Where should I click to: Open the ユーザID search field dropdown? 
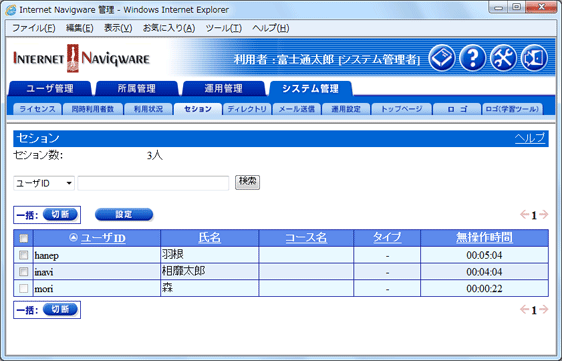pos(44,183)
